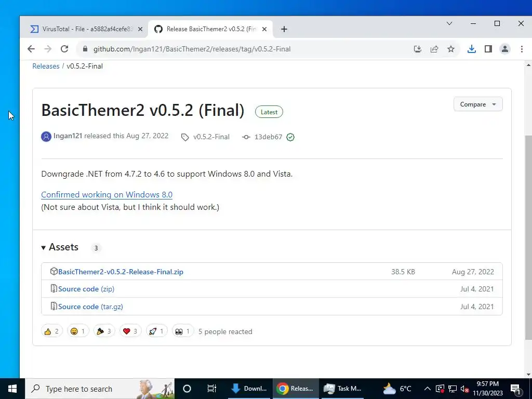Screen dimensions: 532x399
Task: Collapse the Assets section
Action: point(60,247)
